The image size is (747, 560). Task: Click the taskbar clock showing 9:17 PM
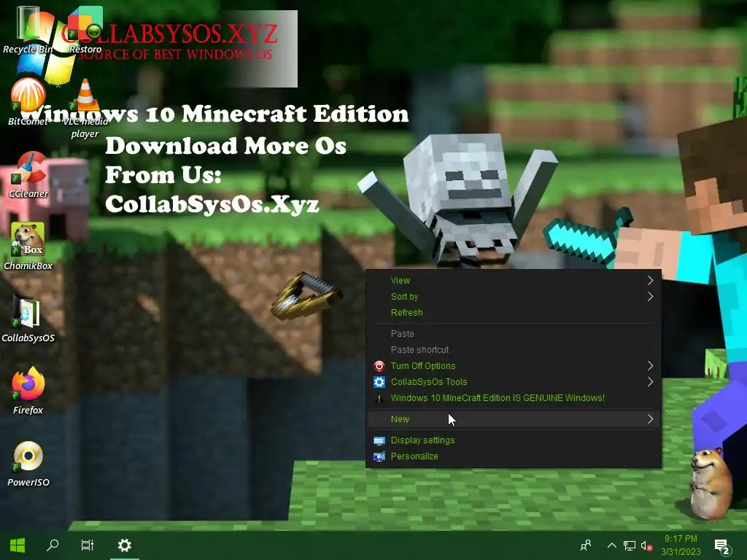(x=681, y=545)
